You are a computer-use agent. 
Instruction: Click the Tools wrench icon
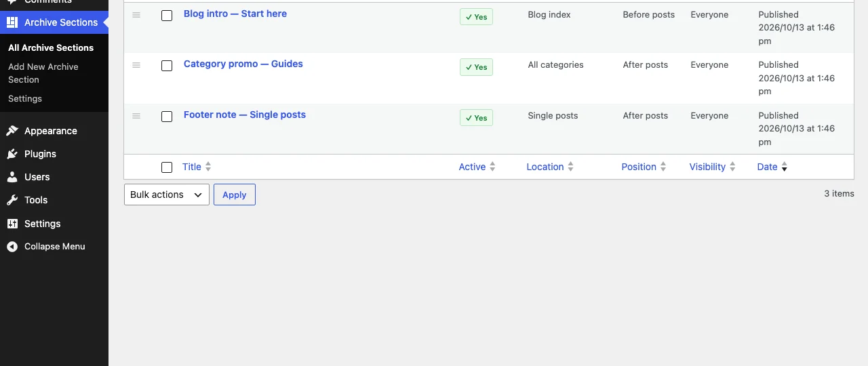(12, 200)
